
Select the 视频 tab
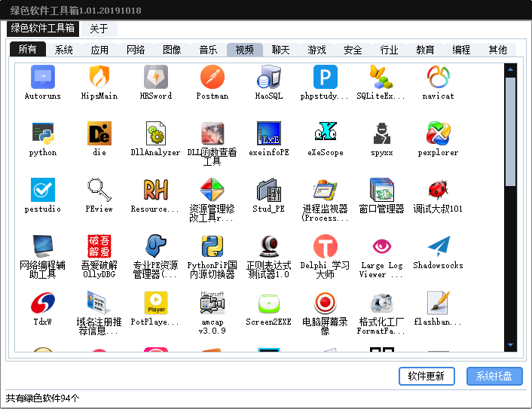pyautogui.click(x=245, y=50)
